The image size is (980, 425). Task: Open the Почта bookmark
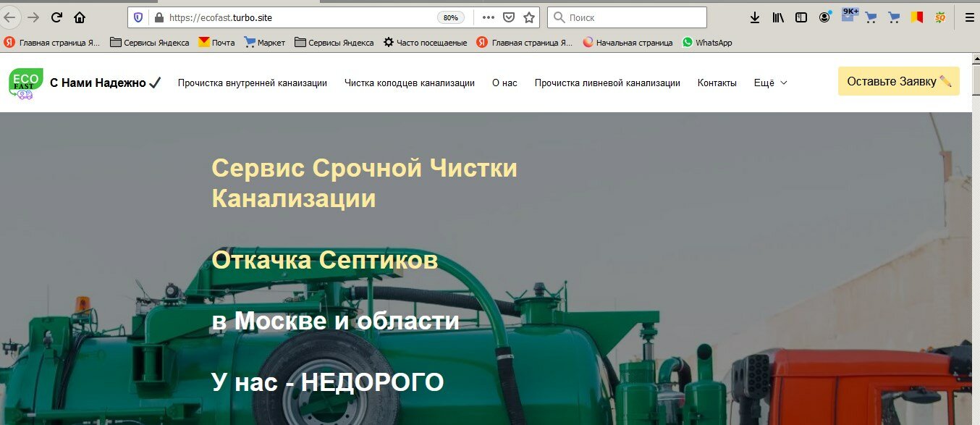click(216, 43)
